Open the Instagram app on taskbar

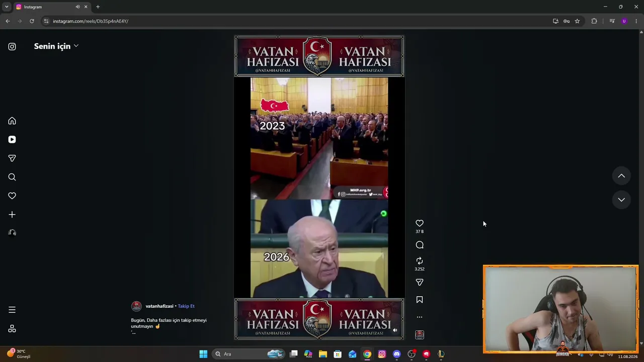pyautogui.click(x=382, y=354)
